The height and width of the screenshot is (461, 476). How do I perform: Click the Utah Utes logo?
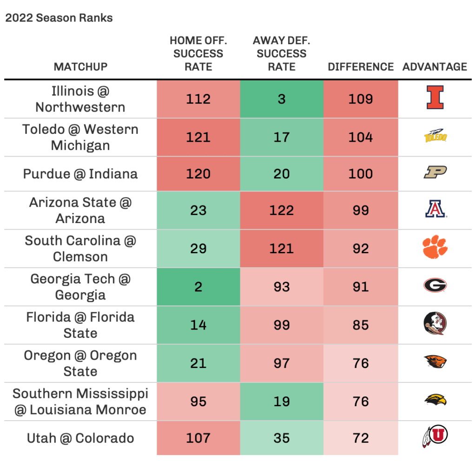[x=435, y=438]
